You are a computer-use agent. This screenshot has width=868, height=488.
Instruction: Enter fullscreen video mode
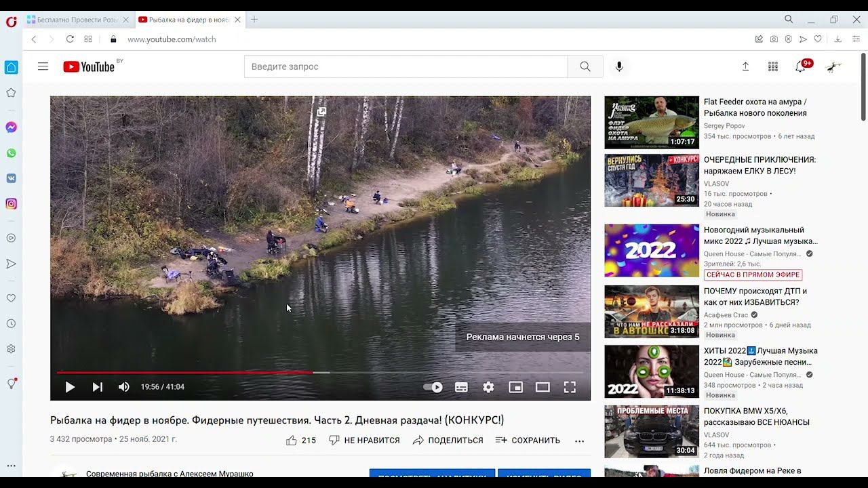(x=570, y=387)
